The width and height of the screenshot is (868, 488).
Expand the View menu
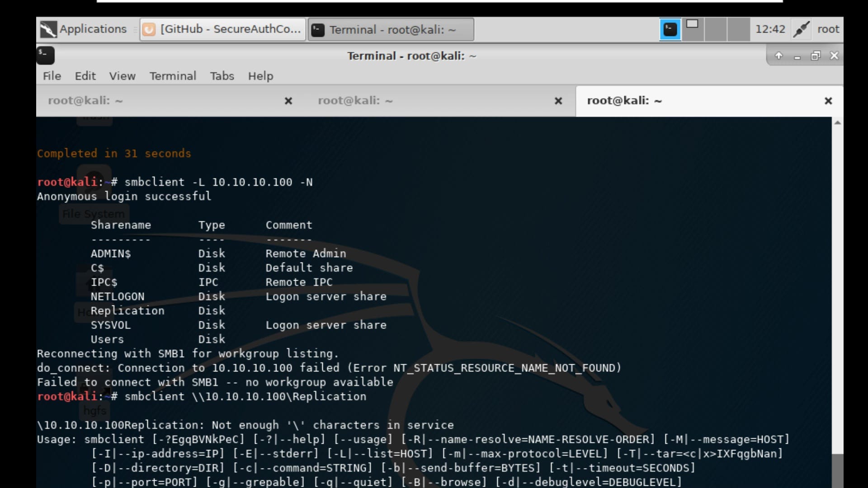tap(122, 76)
